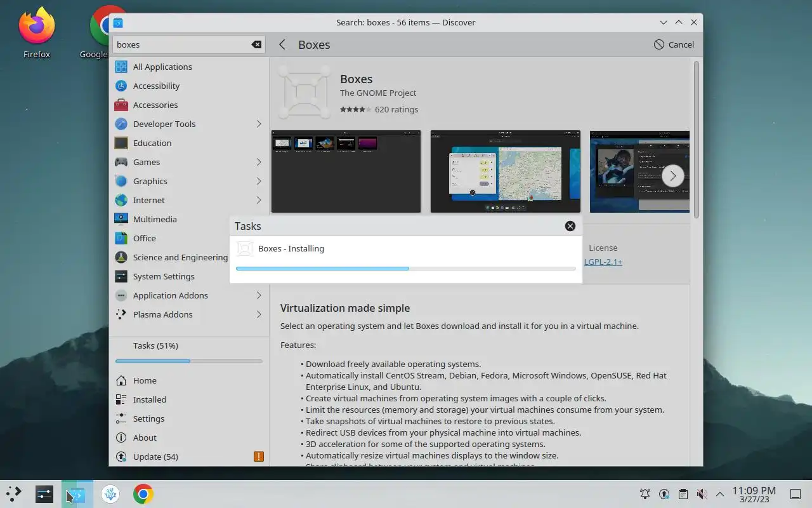Click The GNOME Project author text

tap(378, 93)
